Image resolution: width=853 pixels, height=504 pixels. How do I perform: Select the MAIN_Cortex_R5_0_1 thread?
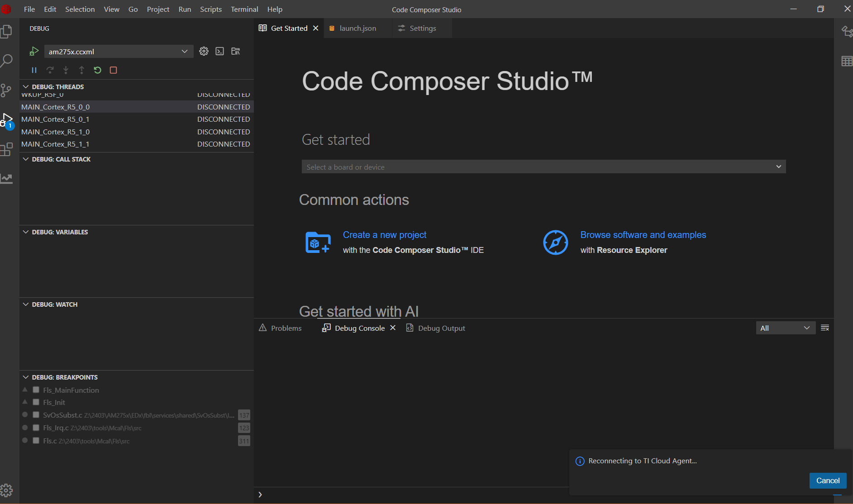pyautogui.click(x=137, y=119)
